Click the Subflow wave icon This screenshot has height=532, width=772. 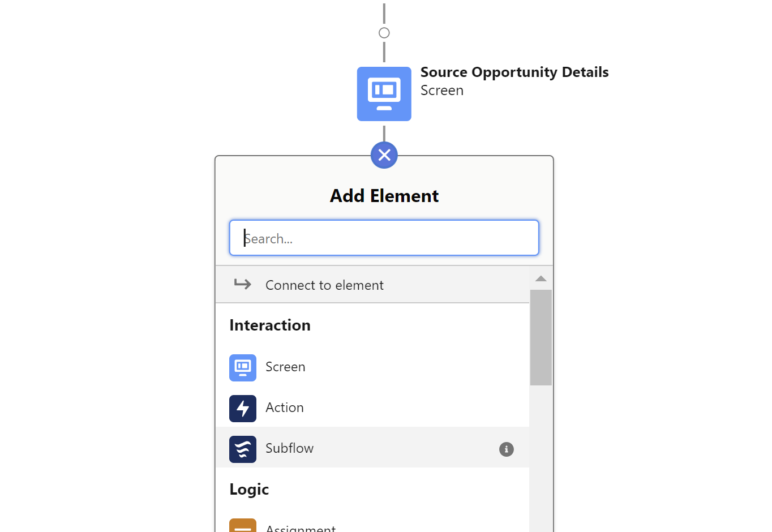(x=243, y=449)
